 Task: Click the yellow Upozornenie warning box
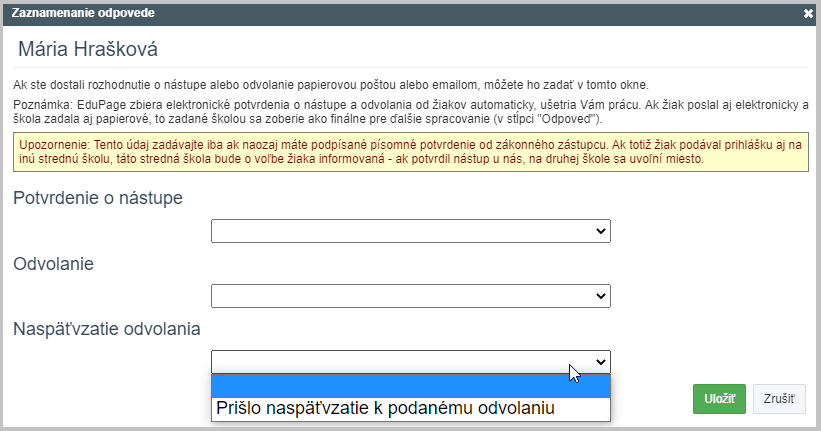410,152
